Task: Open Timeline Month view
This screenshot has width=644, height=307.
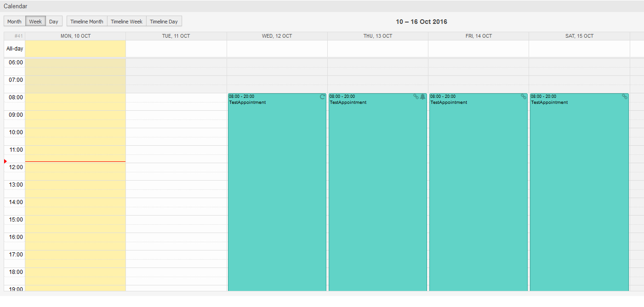Action: tap(86, 21)
